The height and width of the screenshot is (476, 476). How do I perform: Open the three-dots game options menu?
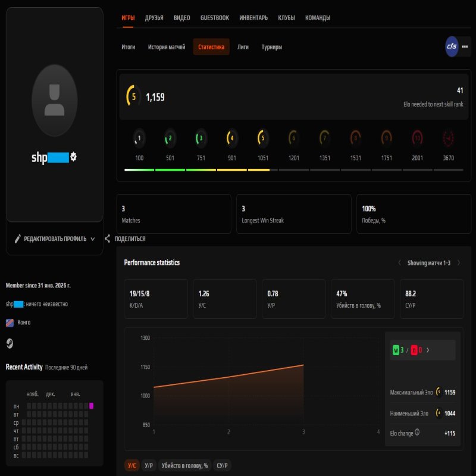(464, 46)
